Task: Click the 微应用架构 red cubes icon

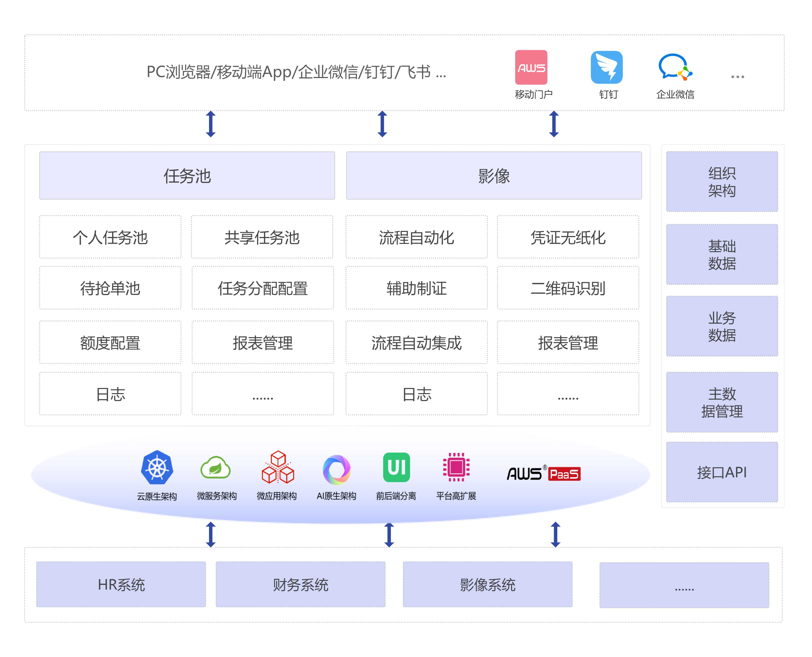Action: (x=278, y=467)
